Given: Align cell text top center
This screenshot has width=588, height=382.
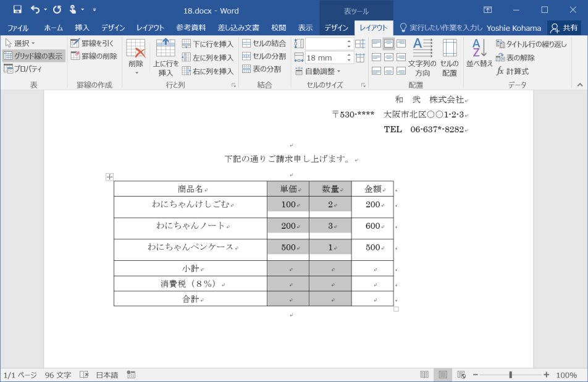Looking at the screenshot, I should tap(389, 43).
